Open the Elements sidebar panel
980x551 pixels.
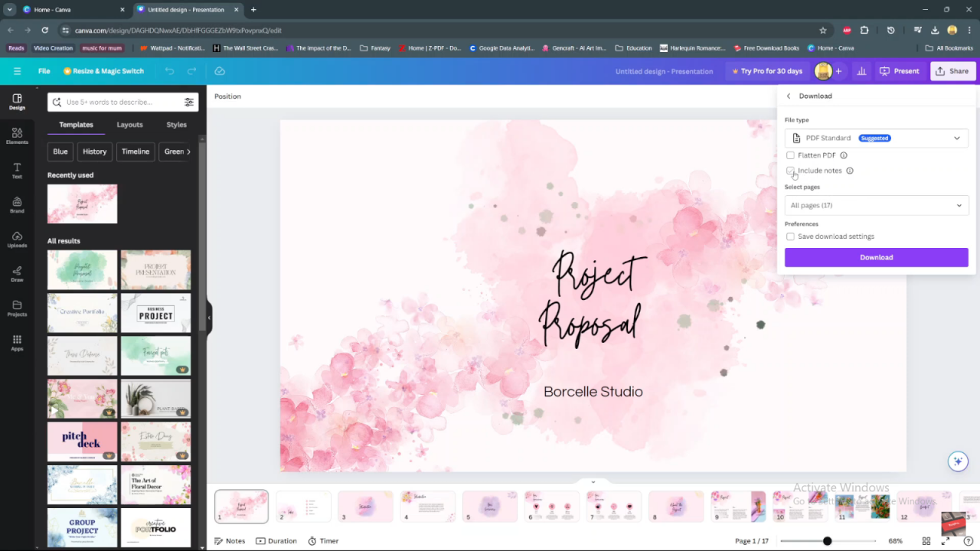coord(17,136)
